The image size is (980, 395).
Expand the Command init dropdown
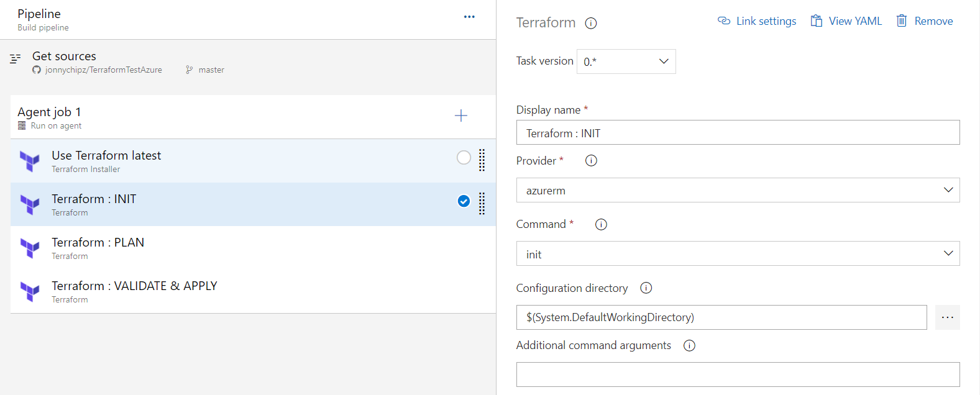click(x=738, y=254)
